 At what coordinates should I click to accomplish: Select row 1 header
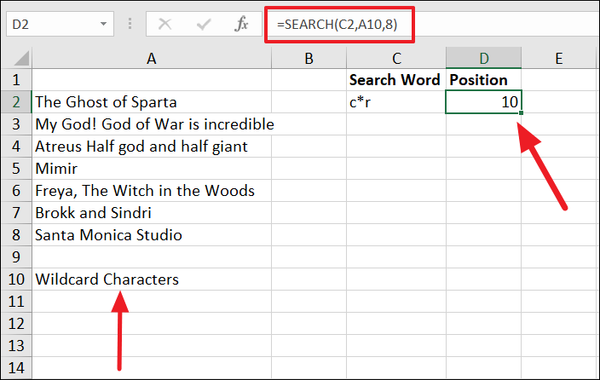point(17,80)
